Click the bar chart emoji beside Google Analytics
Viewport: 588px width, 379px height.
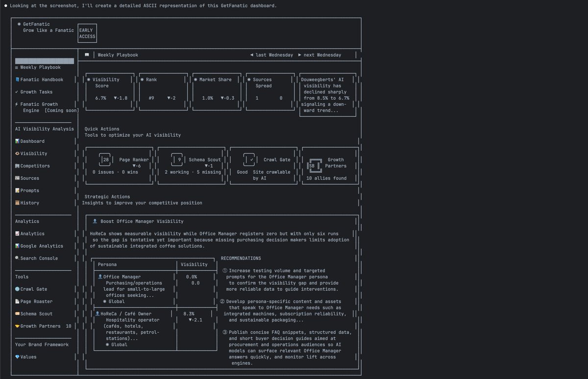tap(17, 246)
